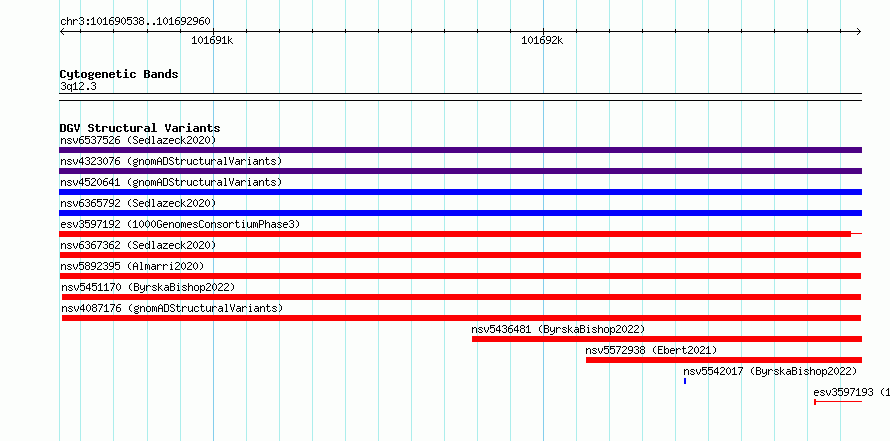
Task: Click the 101691k ruler label
Action: pyautogui.click(x=212, y=40)
